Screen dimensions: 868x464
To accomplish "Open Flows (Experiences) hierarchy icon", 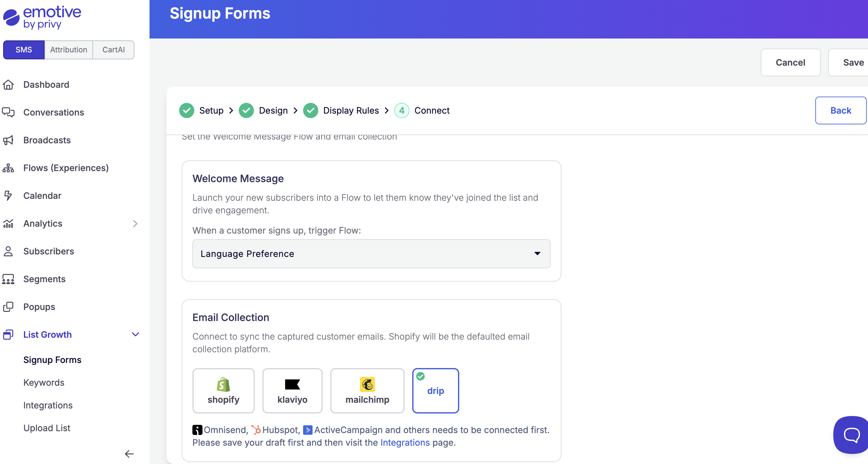I will (x=8, y=168).
